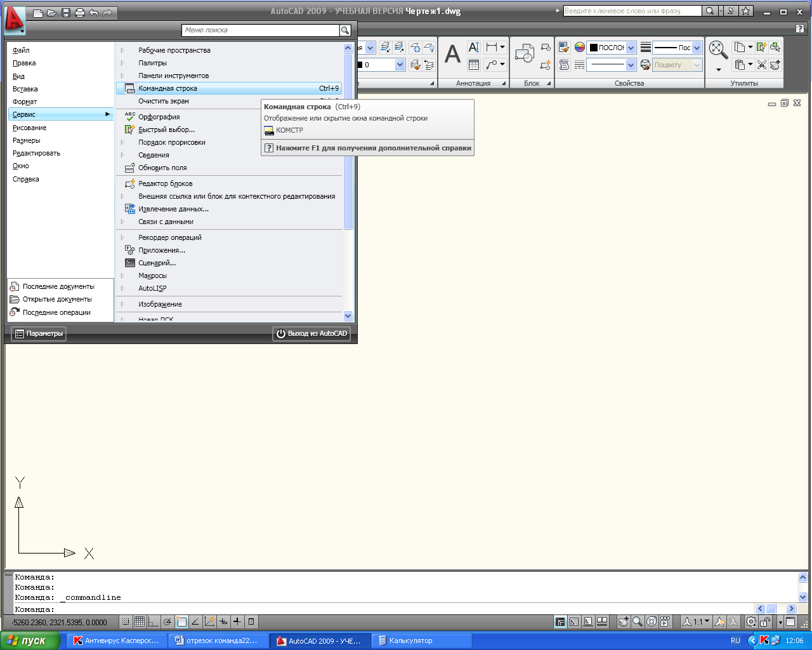This screenshot has width=812, height=650.
Task: Toggle Polar tracking in the status bar
Action: tap(167, 622)
